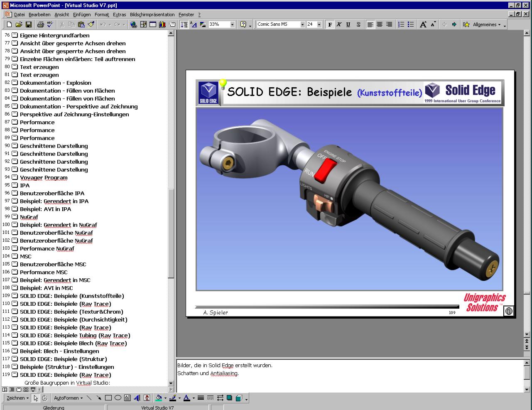
Task: Increase font size with the large A icon
Action: [423, 25]
